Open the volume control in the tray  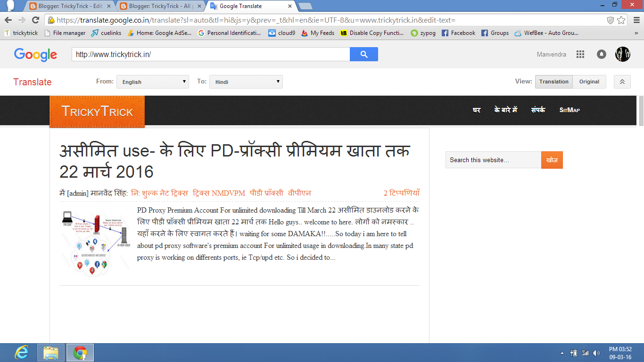coord(596,353)
